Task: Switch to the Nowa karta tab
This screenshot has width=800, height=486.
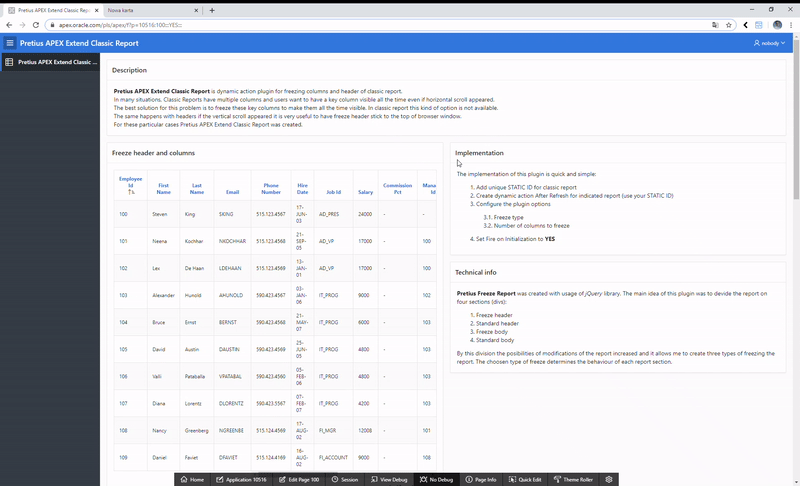Action: (x=148, y=10)
